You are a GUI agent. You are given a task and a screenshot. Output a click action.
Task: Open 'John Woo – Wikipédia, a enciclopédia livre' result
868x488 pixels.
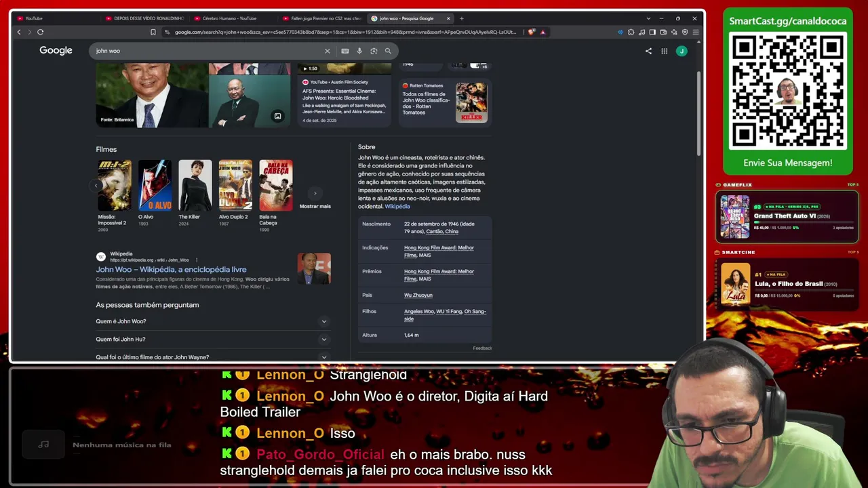[x=171, y=269]
